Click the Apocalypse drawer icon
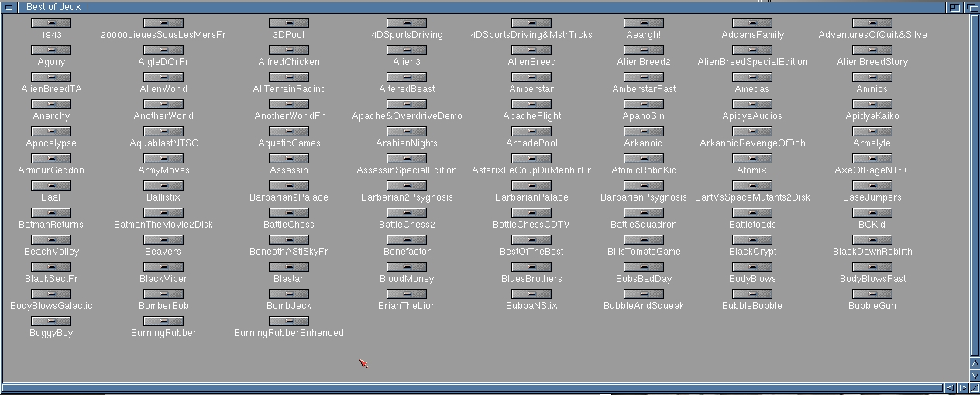 [51, 132]
